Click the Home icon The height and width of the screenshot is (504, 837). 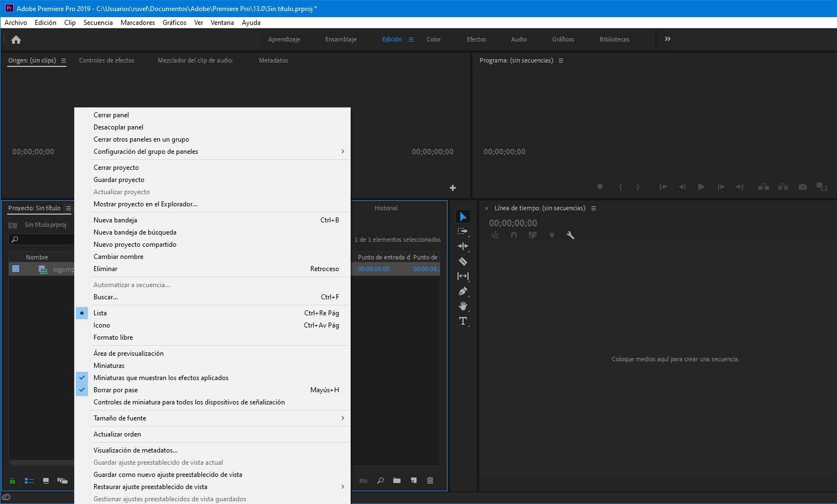click(x=16, y=39)
